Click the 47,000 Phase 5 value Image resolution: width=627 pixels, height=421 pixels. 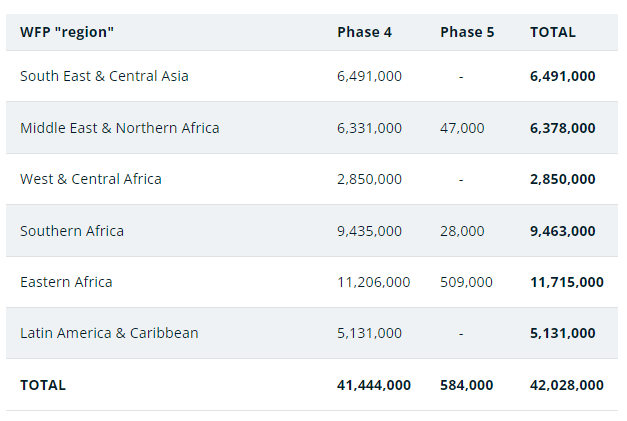(462, 128)
